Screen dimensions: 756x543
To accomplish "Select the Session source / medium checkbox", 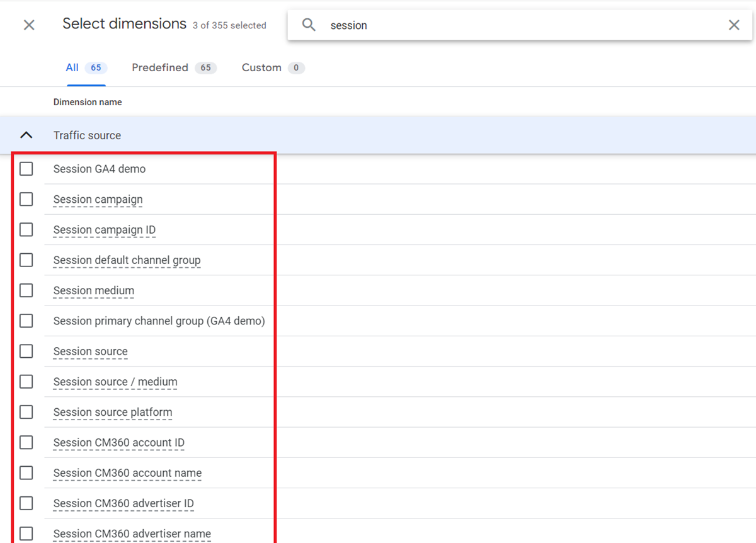I will [x=26, y=382].
